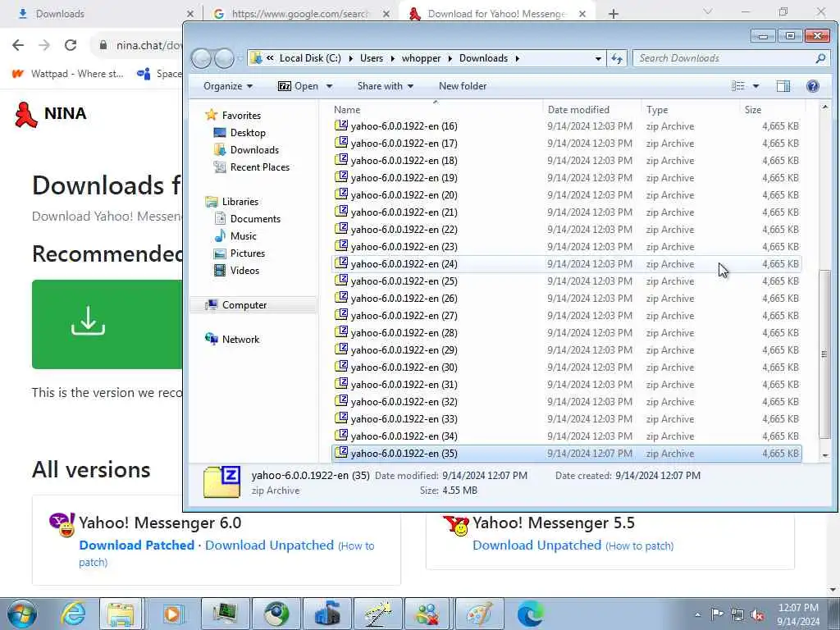Click the NINA logo on the page
Image resolution: width=840 pixels, height=630 pixels.
50,114
